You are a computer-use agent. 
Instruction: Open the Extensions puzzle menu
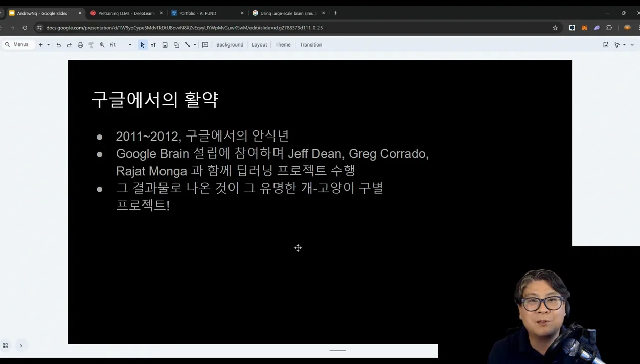click(609, 28)
